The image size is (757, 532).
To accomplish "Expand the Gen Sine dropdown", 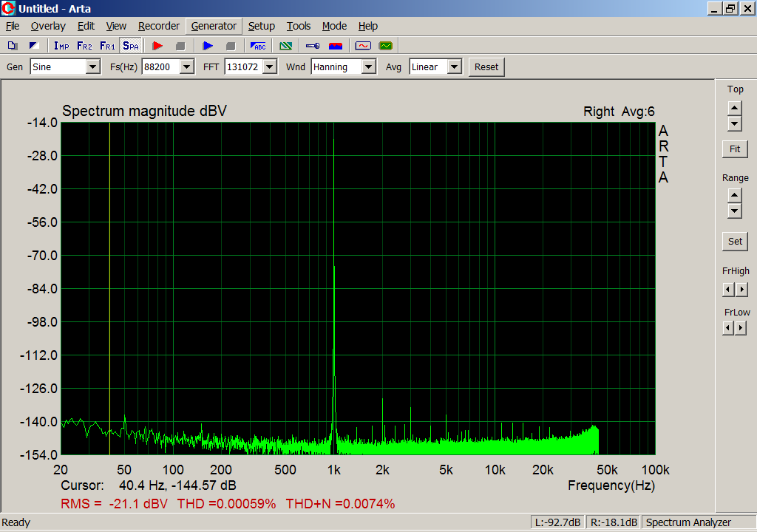I will click(93, 66).
